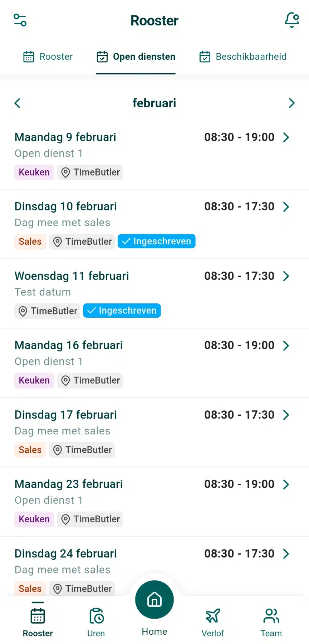Switch to the top Rooster tab
Image resolution: width=309 pixels, height=644 pixels.
click(48, 57)
